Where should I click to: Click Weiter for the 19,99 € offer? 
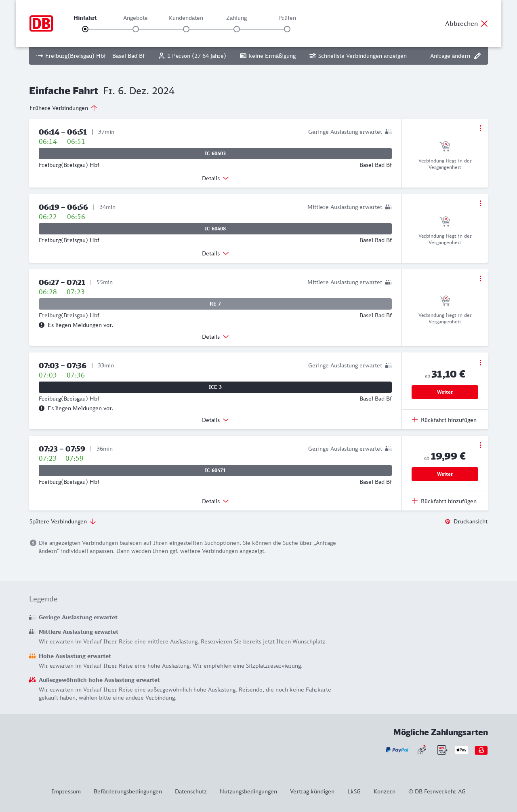(445, 474)
